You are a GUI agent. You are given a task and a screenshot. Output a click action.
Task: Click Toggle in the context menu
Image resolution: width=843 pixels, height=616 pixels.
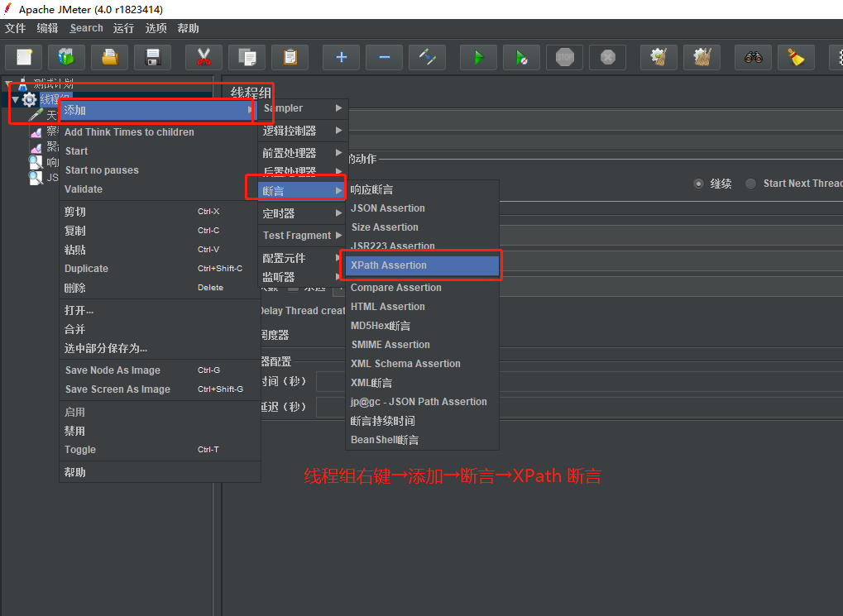point(160,450)
